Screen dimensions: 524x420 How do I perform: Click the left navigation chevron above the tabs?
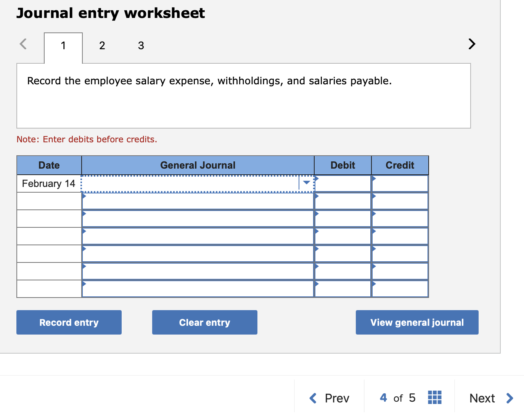[23, 44]
